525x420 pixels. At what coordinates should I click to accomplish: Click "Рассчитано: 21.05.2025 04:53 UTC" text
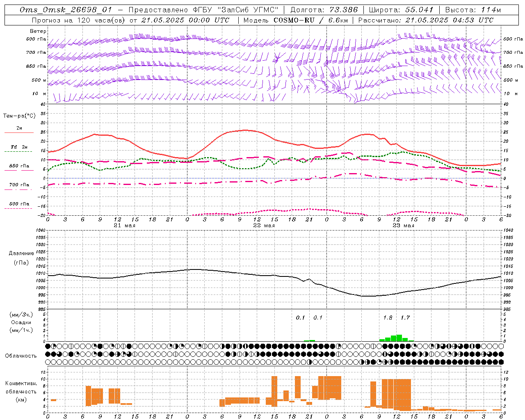(426, 20)
